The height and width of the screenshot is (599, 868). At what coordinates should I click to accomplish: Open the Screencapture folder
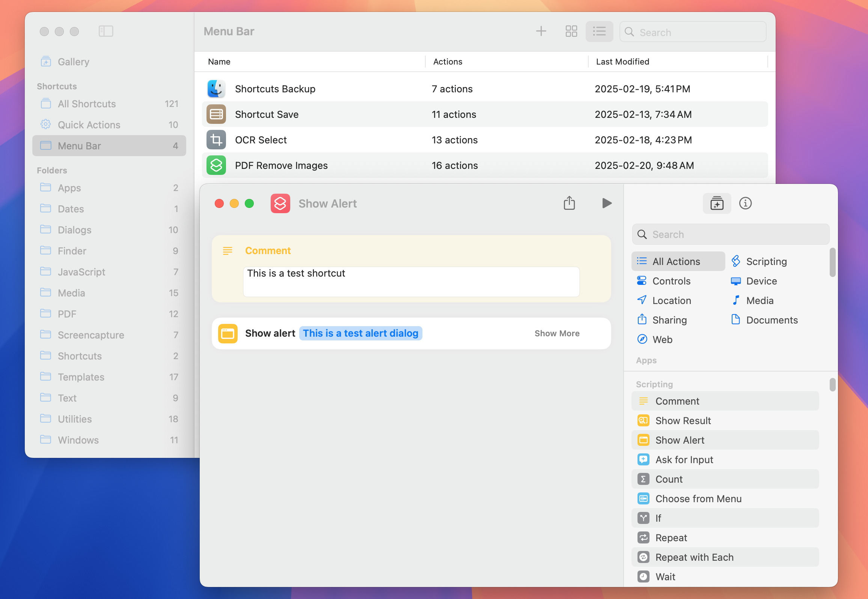pos(109,335)
